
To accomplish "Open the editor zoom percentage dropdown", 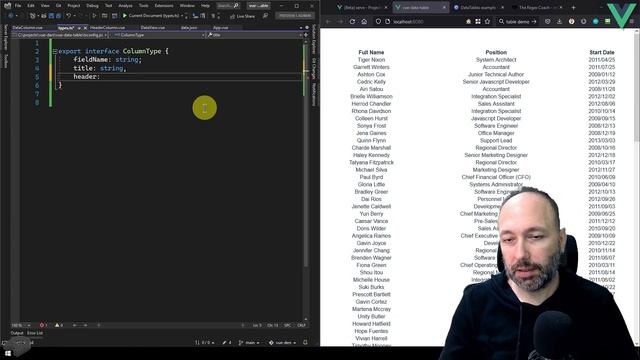I will pos(21,325).
